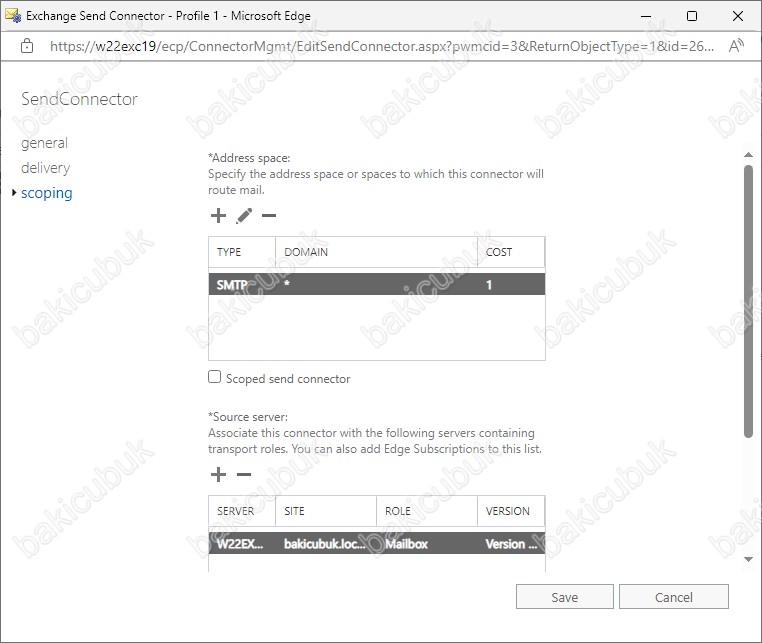Select the scoping tab

point(47,193)
